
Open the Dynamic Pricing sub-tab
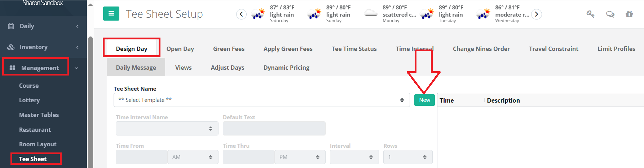pyautogui.click(x=286, y=68)
